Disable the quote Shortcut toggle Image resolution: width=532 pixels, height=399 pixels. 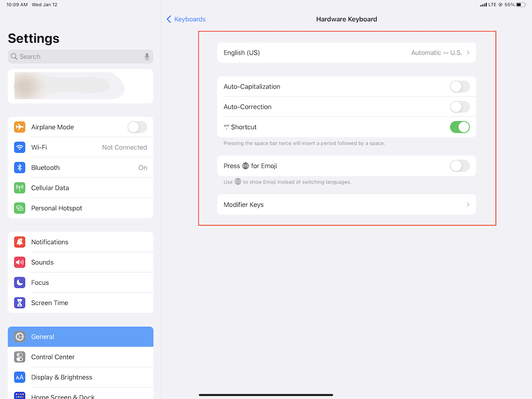click(459, 127)
